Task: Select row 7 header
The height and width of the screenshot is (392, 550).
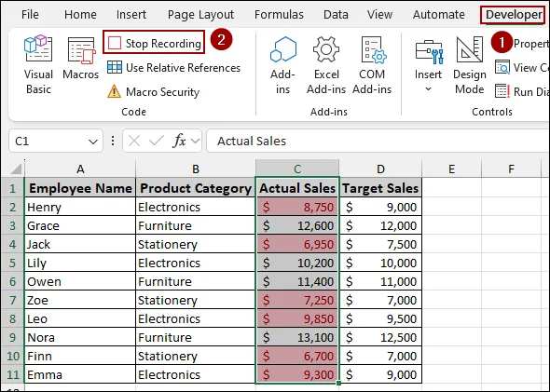Action: [13, 300]
